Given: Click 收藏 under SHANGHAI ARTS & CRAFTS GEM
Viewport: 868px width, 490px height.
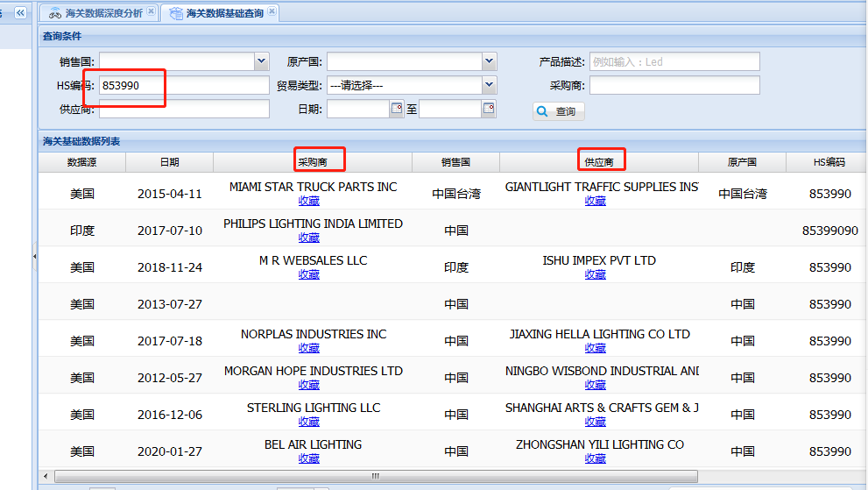Looking at the screenshot, I should coord(595,422).
